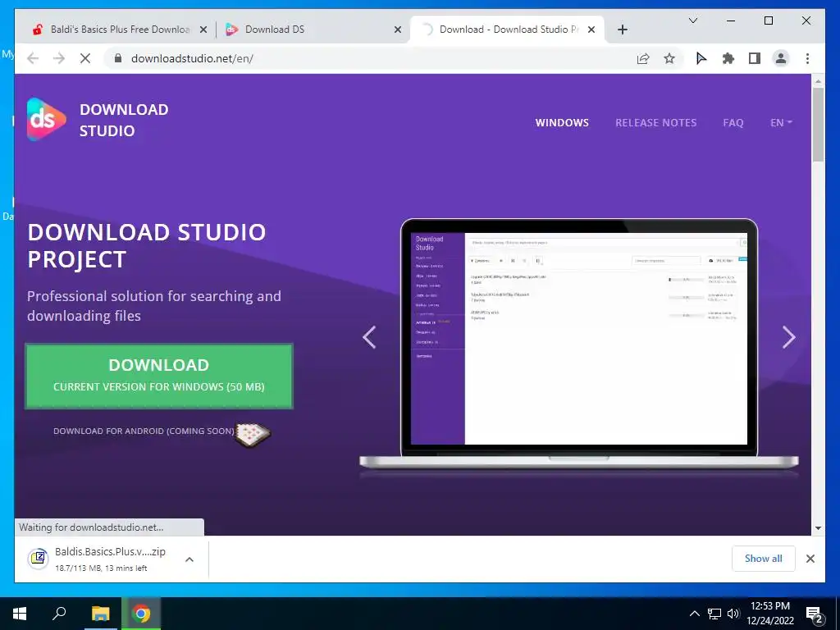
Task: Close the Download Studio Project tab
Action: (x=591, y=30)
